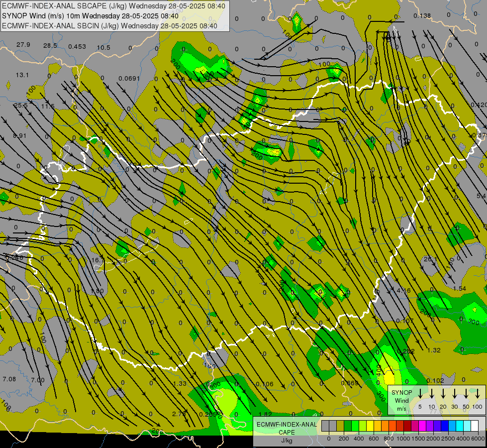Click the map value 0.138

[422, 15]
